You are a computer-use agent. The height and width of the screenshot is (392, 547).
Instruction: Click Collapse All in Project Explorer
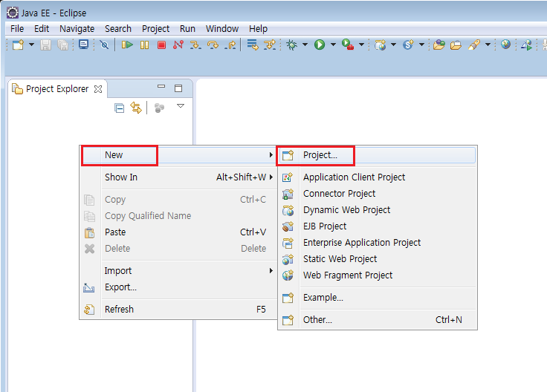click(x=120, y=108)
